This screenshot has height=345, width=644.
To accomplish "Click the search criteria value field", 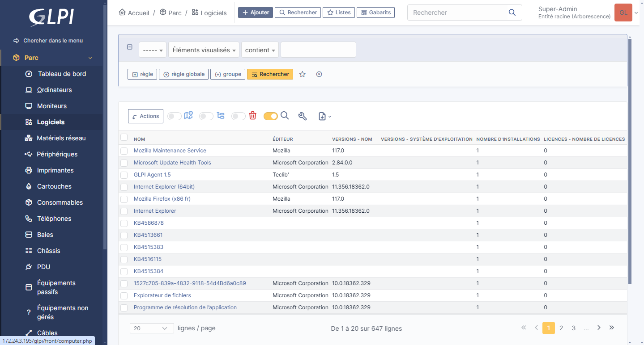I will (x=318, y=50).
